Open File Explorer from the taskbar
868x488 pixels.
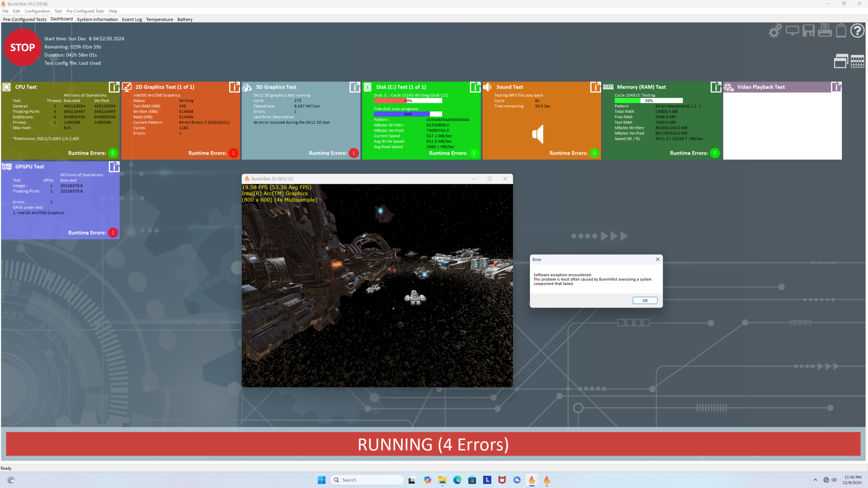point(442,480)
